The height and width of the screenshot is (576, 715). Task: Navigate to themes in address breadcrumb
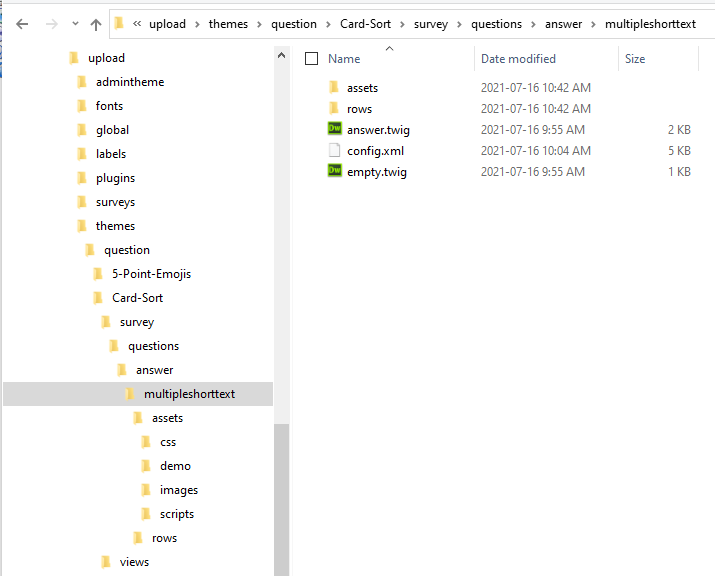point(228,24)
